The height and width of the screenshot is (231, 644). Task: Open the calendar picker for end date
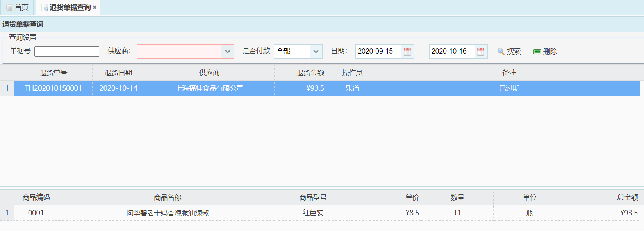pyautogui.click(x=481, y=51)
